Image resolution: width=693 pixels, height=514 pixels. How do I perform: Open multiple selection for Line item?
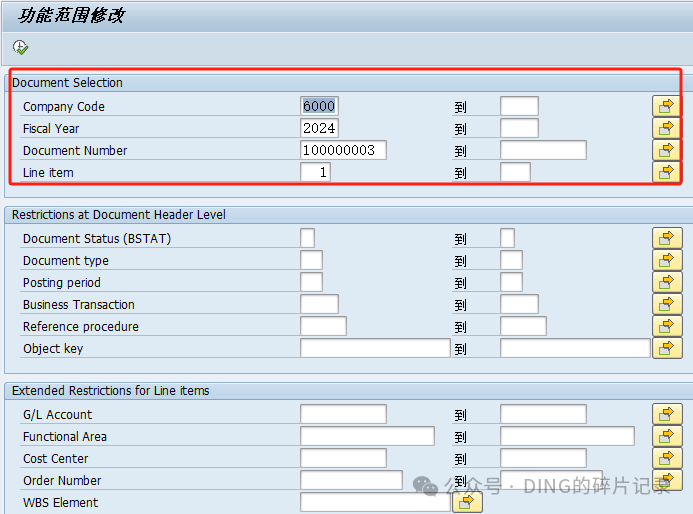(666, 172)
